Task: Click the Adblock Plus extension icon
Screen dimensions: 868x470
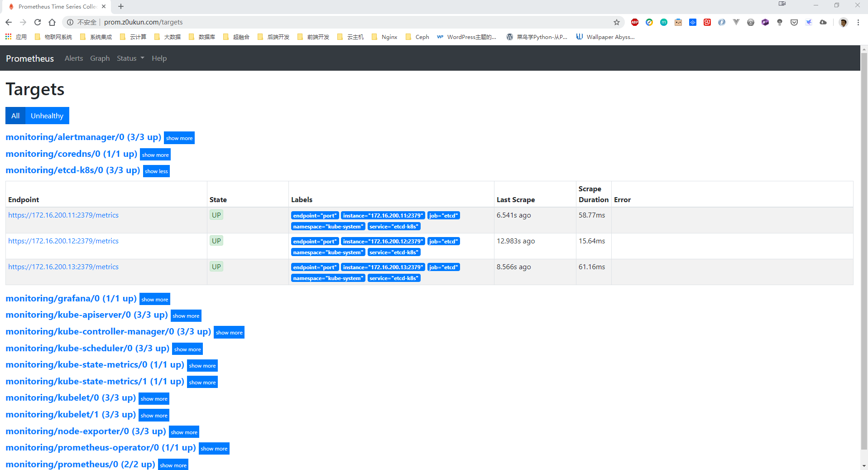Action: (635, 22)
